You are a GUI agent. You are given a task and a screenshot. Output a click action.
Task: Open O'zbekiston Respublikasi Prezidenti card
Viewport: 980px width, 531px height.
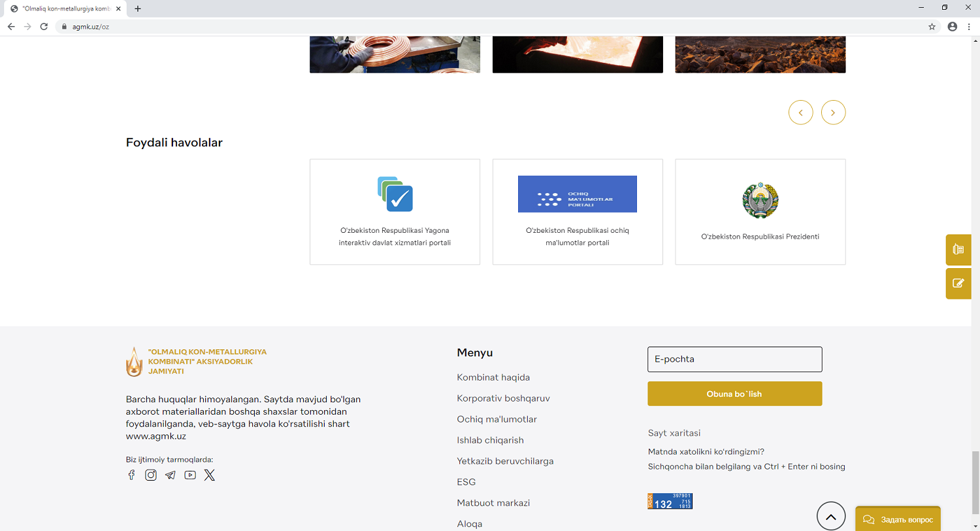click(760, 212)
